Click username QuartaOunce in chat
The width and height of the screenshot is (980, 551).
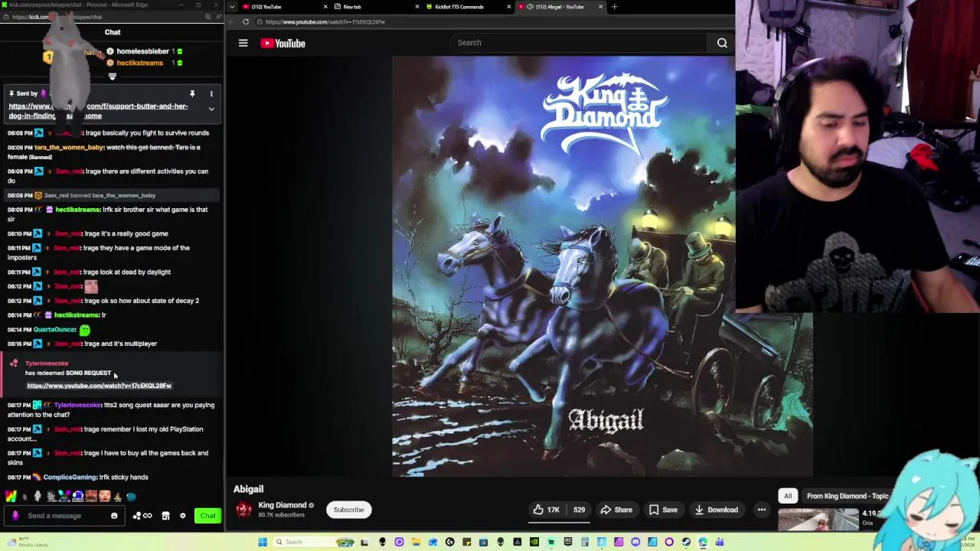pyautogui.click(x=54, y=329)
